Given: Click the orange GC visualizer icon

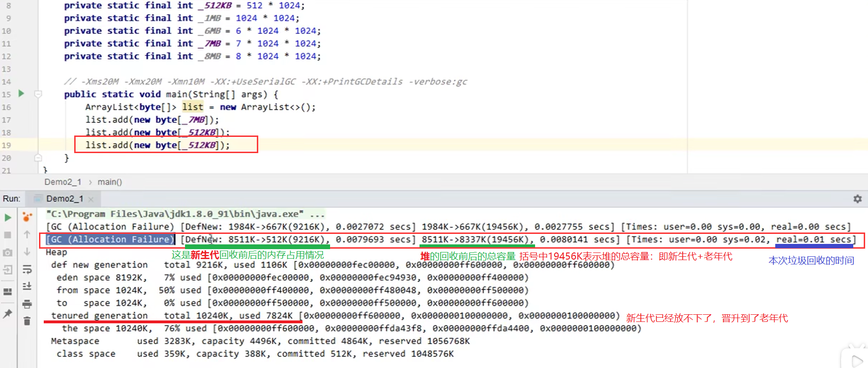Looking at the screenshot, I should pyautogui.click(x=27, y=217).
